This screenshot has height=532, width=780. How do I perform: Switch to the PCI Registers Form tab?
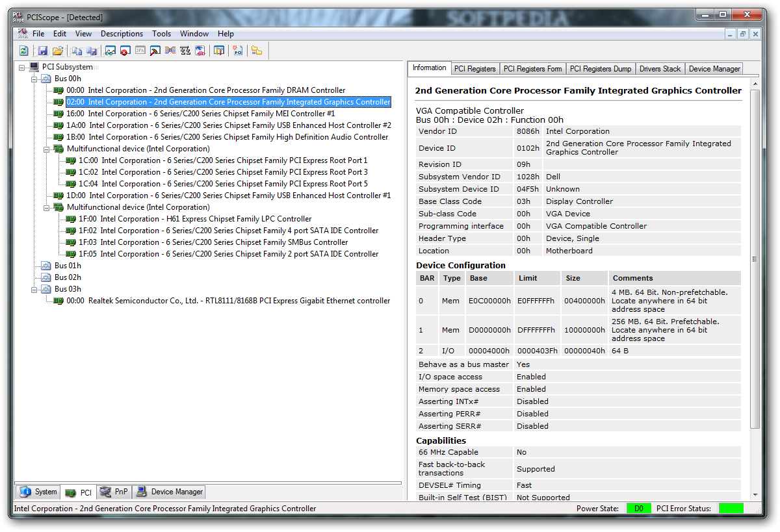coord(532,69)
